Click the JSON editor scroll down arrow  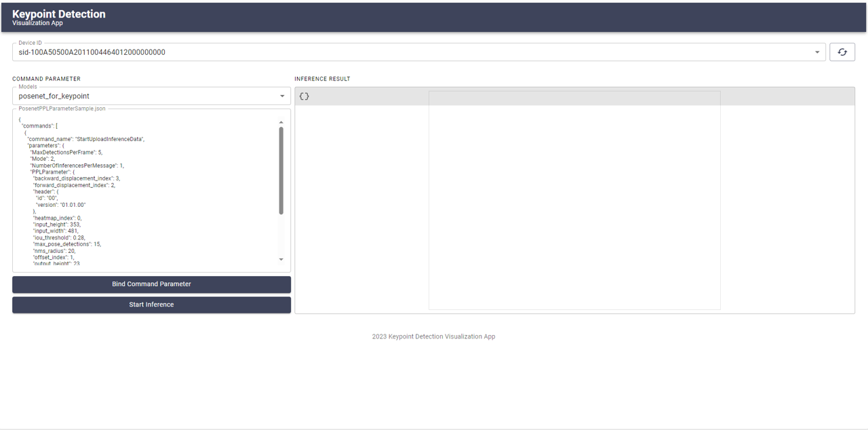click(x=281, y=259)
